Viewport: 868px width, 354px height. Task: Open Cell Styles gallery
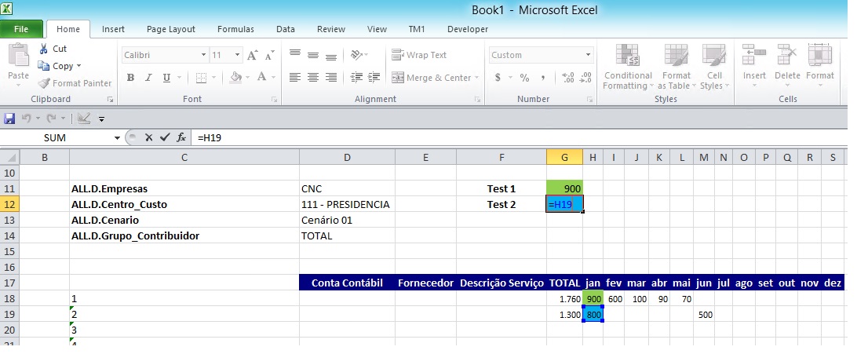[x=714, y=67]
